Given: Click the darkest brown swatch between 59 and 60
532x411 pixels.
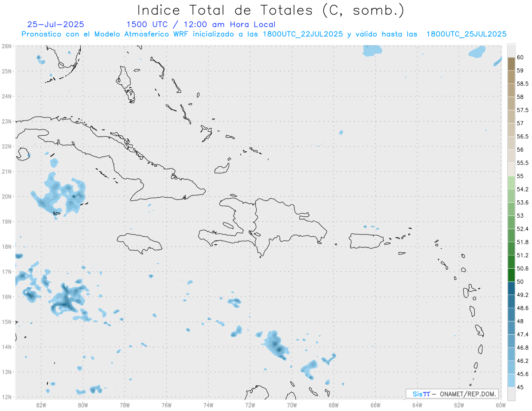Looking at the screenshot, I should 511,64.
